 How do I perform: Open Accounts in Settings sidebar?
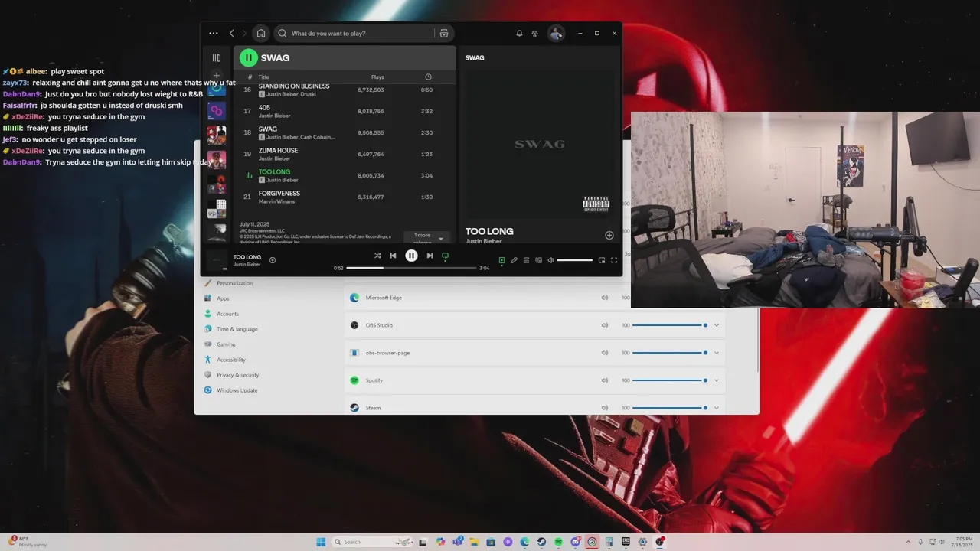(227, 314)
